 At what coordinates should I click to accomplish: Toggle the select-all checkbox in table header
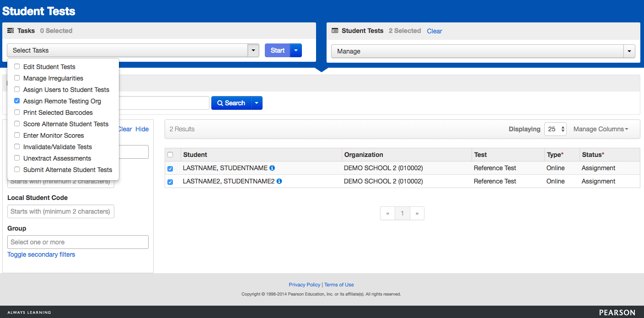[x=170, y=155]
